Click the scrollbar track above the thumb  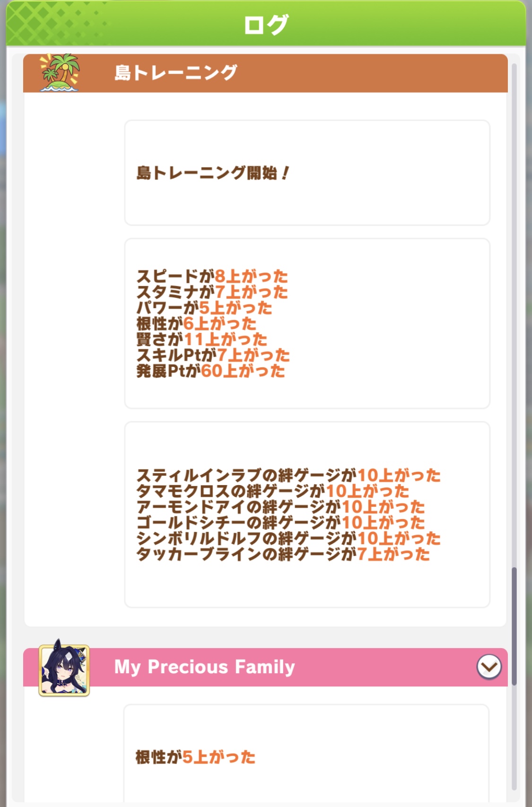514,314
